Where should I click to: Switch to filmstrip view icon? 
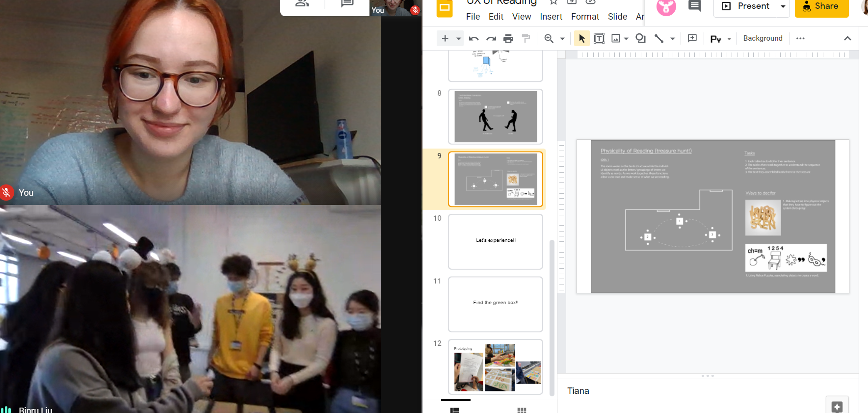point(455,409)
